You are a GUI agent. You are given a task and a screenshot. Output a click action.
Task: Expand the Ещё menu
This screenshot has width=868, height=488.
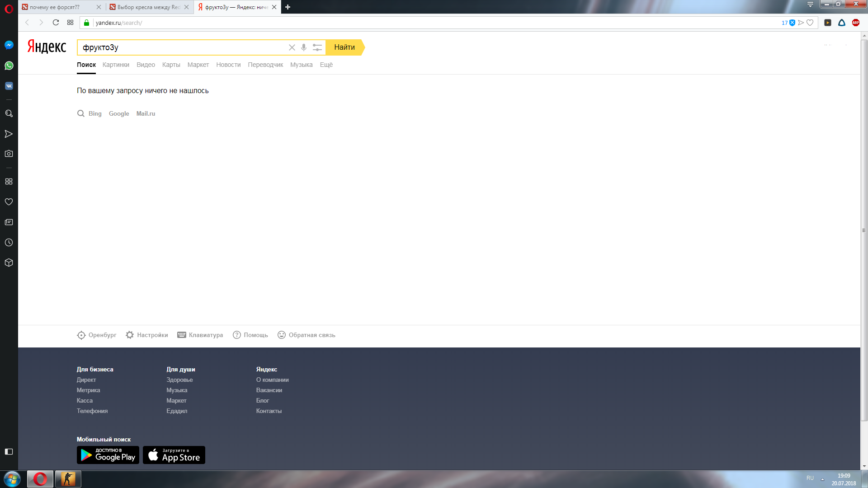pyautogui.click(x=326, y=65)
